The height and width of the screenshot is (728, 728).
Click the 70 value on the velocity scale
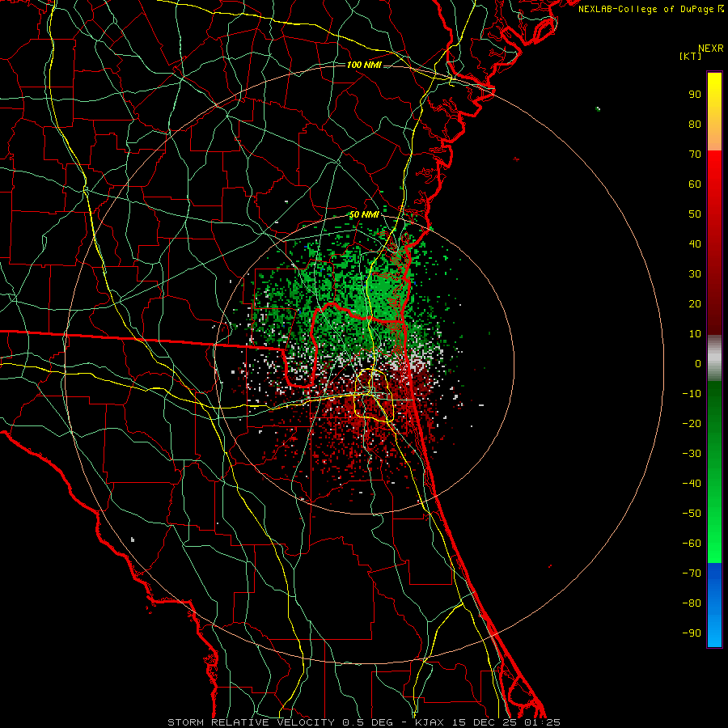tap(695, 154)
